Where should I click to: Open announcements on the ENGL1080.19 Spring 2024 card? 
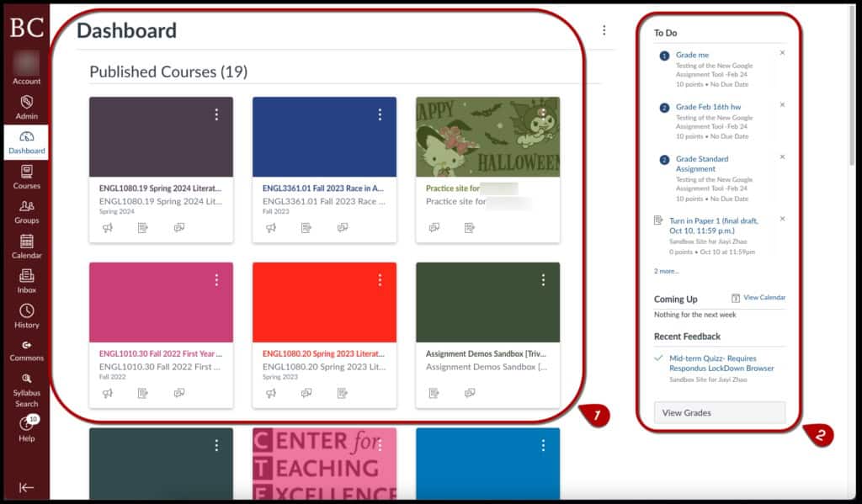[106, 227]
